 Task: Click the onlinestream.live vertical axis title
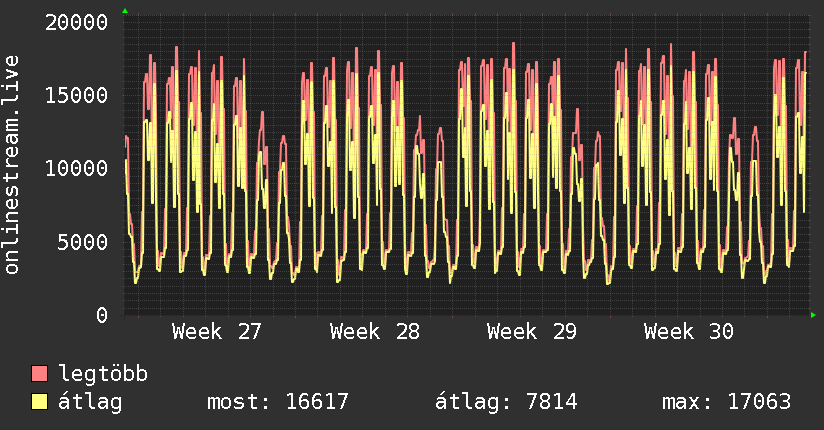(11, 165)
